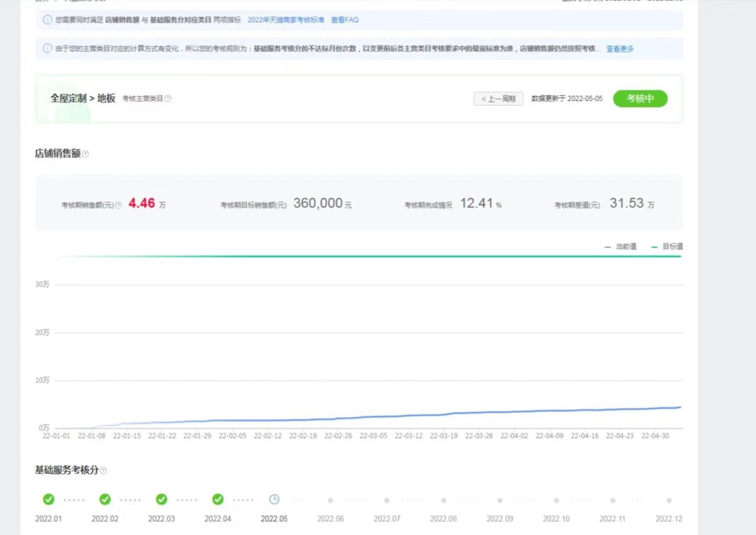756x535 pixels.
Task: Click the 22-03-19 x-axis date label
Action: click(443, 436)
